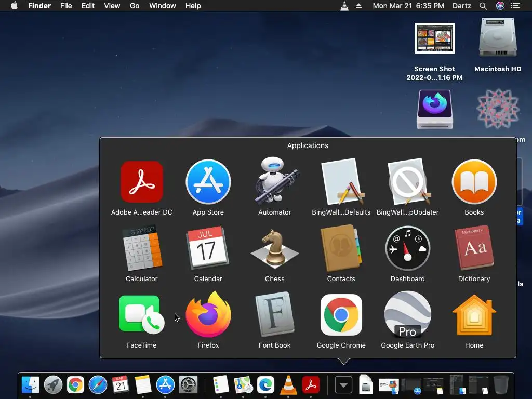
Task: Open Google Earth Pro
Action: 408,314
